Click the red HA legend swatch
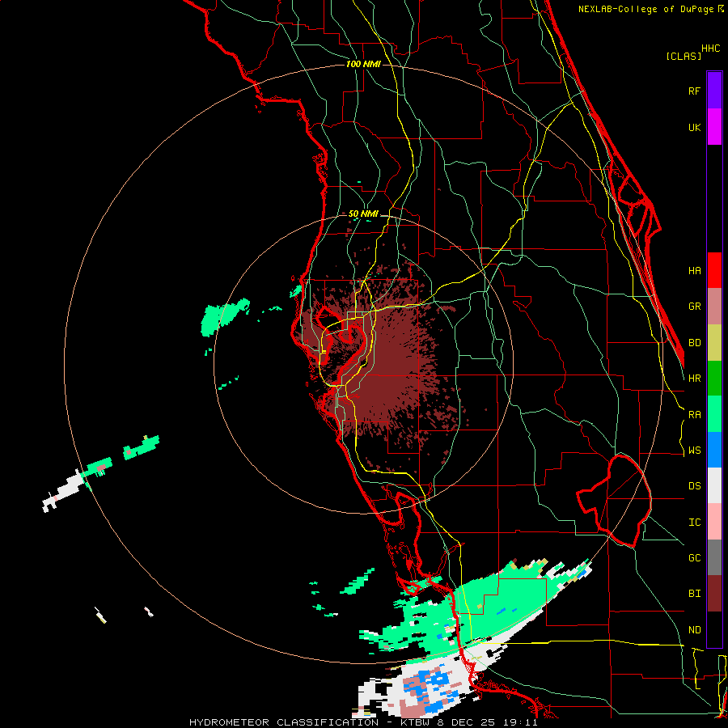 point(714,270)
